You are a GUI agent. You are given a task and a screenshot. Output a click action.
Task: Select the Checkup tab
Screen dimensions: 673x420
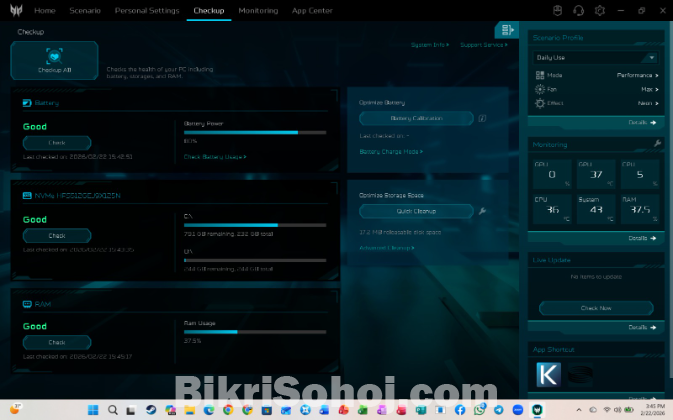tap(209, 10)
